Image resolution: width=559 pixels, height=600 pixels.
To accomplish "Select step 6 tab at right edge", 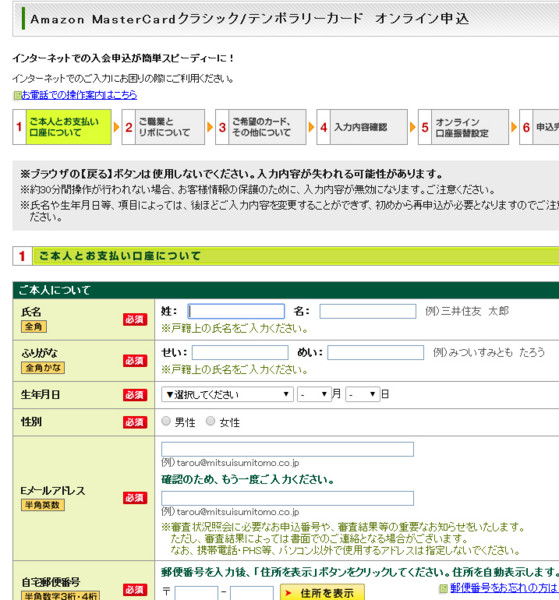I will pyautogui.click(x=539, y=127).
